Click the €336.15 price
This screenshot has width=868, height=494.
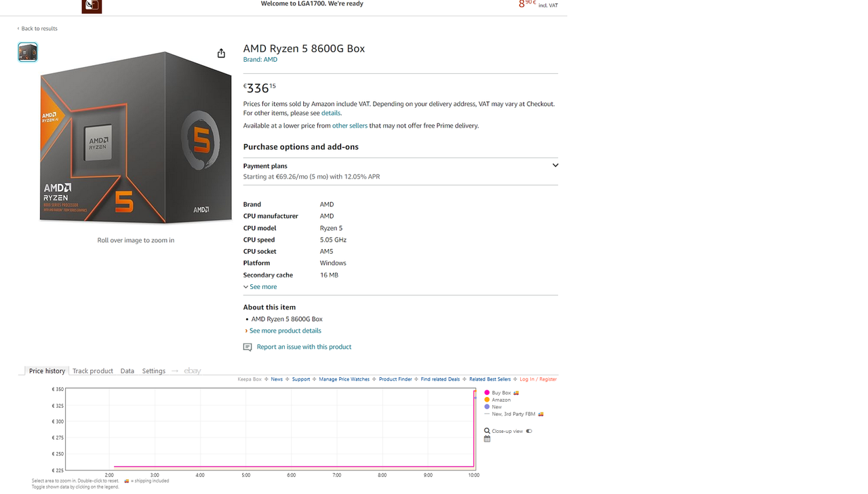(x=260, y=88)
